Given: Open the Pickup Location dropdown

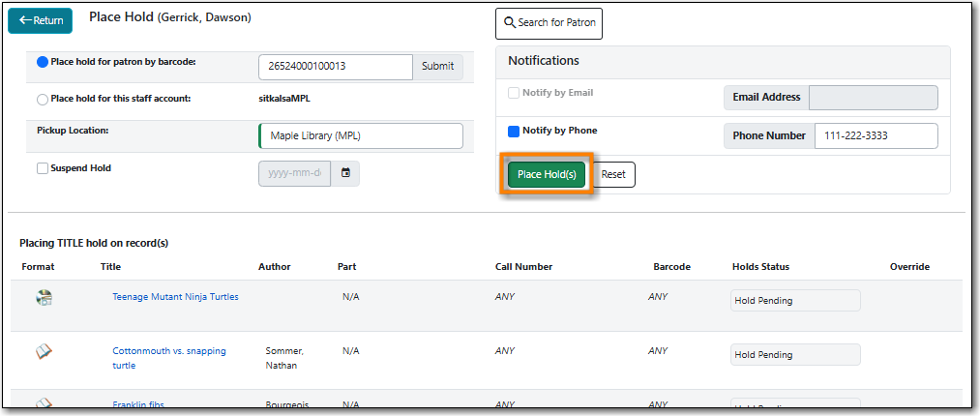Looking at the screenshot, I should click(x=361, y=135).
